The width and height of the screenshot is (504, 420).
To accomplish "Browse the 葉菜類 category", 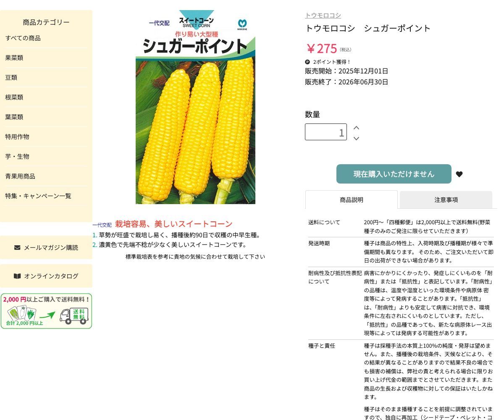I will [14, 117].
